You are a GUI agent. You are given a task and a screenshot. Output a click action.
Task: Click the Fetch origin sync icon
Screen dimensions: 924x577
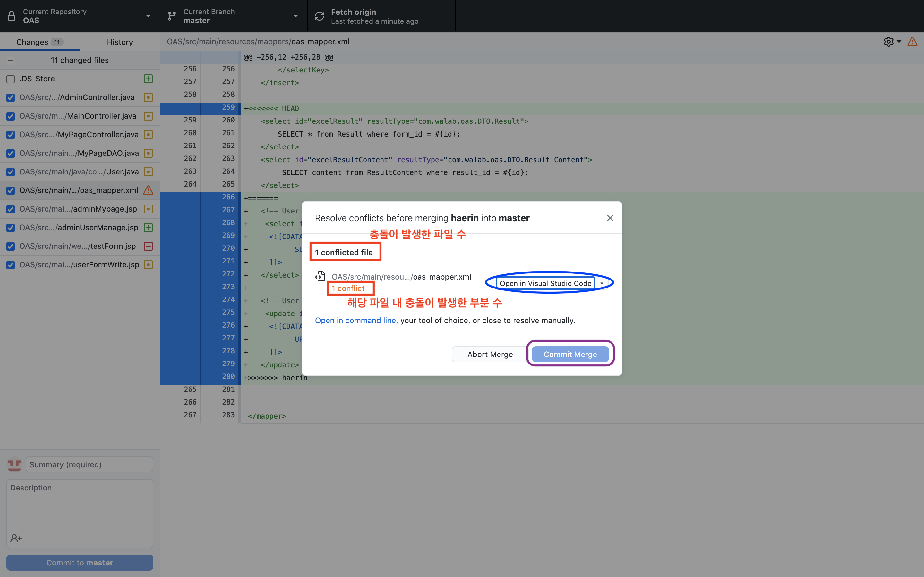[319, 16]
